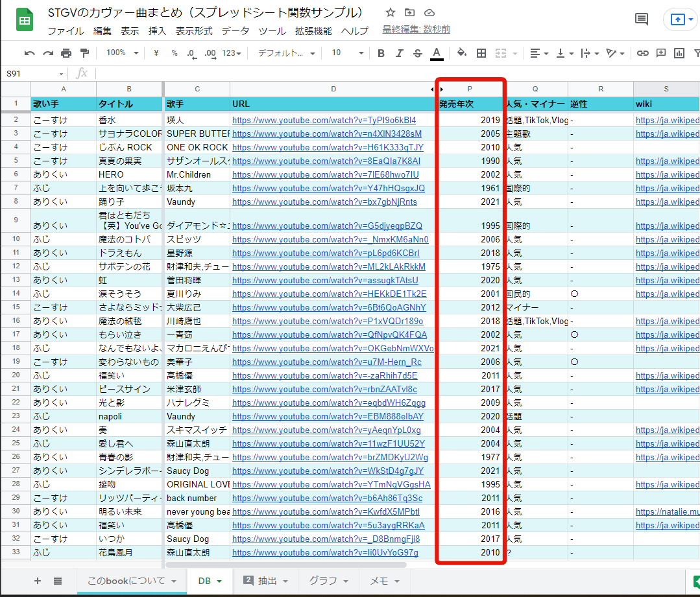Insert a link using chain icon

(x=642, y=53)
